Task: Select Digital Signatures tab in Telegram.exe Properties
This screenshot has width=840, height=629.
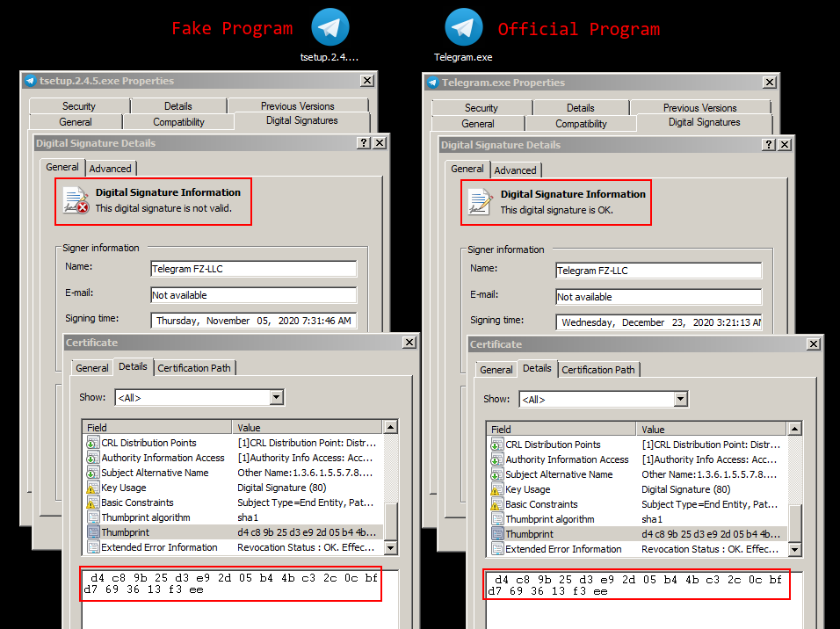Action: pyautogui.click(x=704, y=122)
